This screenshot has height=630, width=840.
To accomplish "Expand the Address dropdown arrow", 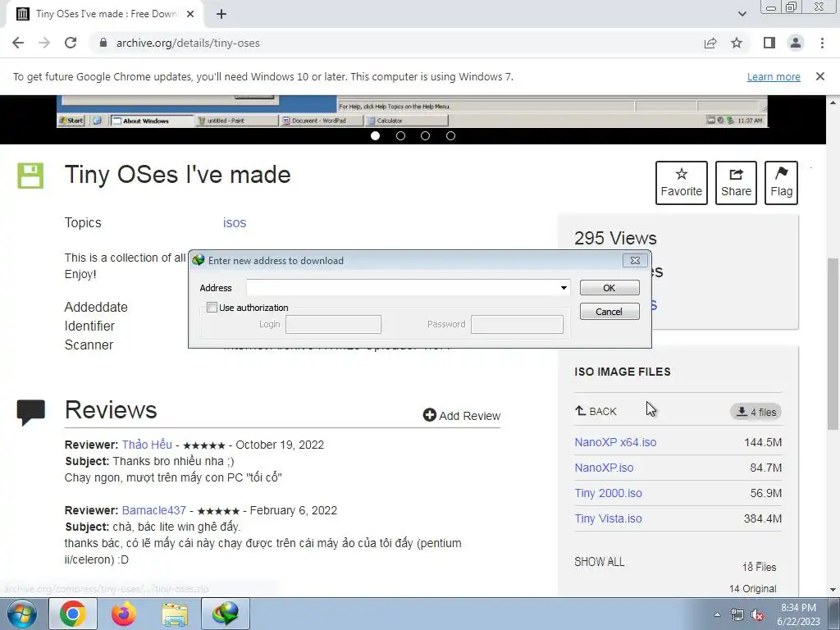I will (564, 288).
